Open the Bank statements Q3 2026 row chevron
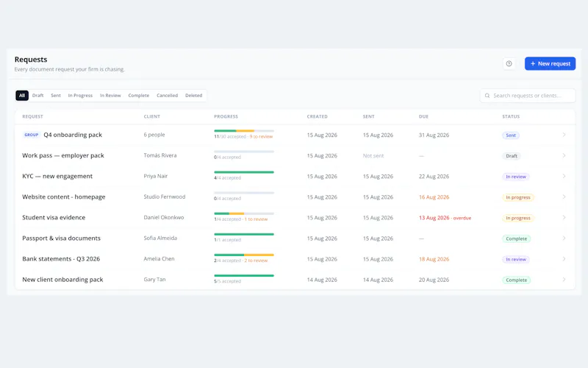The image size is (588, 368). [564, 259]
